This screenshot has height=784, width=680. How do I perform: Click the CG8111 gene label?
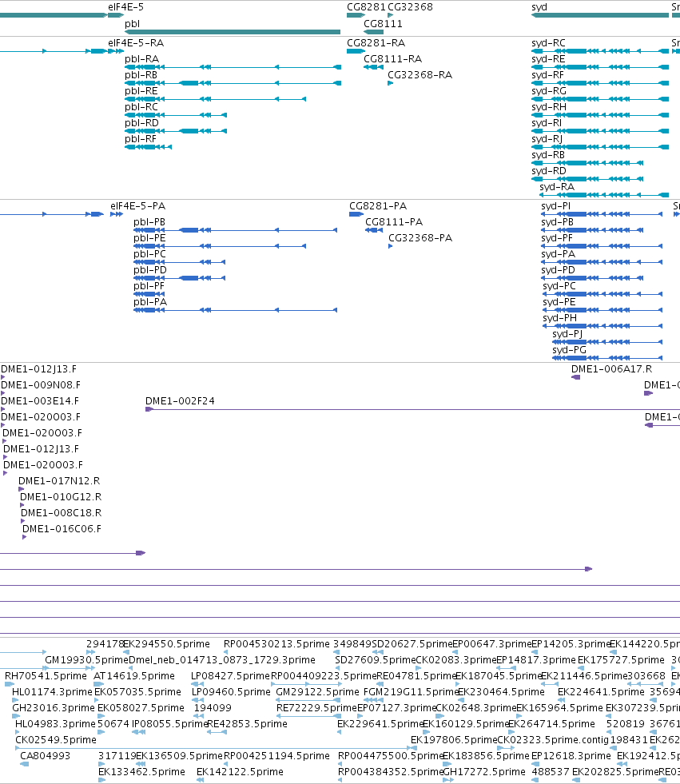(383, 24)
